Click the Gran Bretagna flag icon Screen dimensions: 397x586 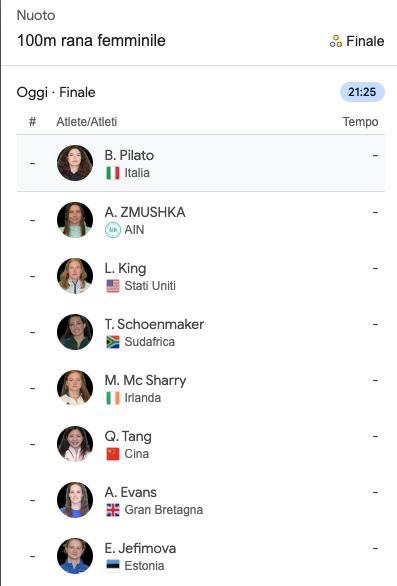[x=113, y=510]
